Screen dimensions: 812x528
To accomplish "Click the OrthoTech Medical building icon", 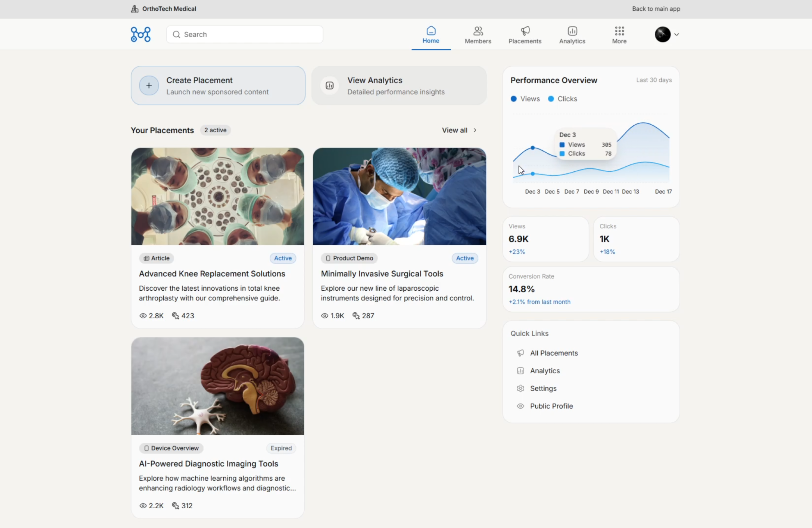I will coord(135,9).
